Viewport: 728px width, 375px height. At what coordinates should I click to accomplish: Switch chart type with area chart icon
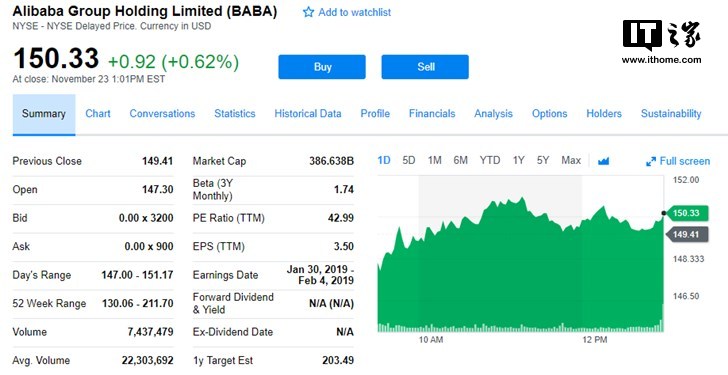[603, 161]
